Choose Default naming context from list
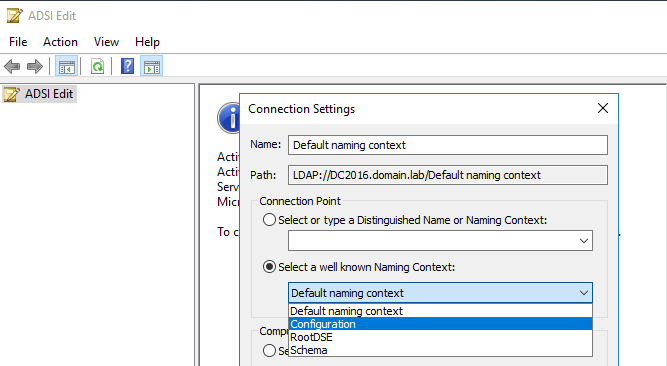 click(x=440, y=311)
